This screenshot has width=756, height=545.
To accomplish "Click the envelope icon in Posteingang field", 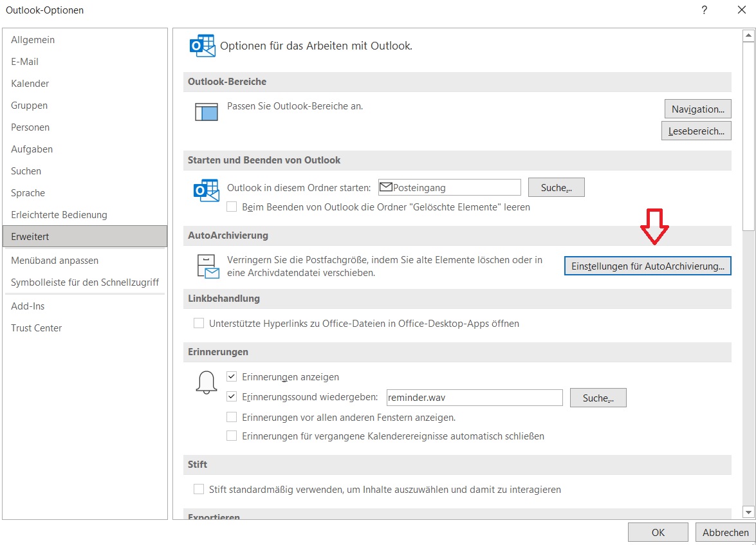I will coord(385,187).
